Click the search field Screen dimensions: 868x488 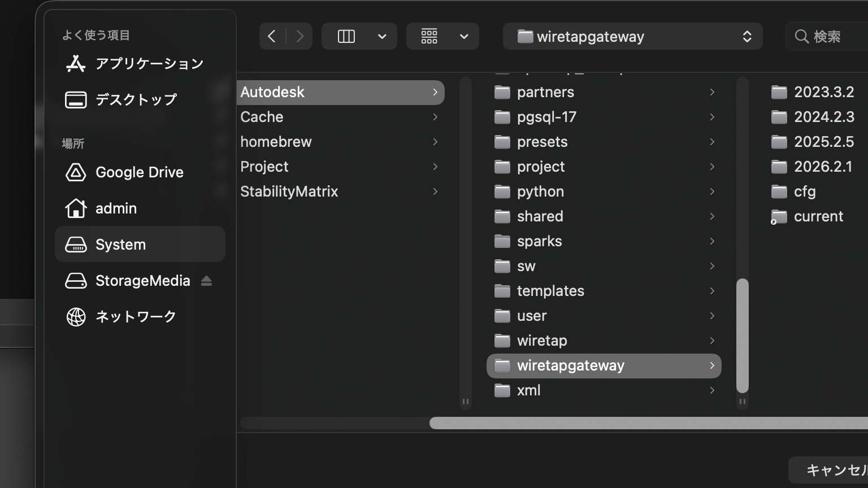point(831,37)
